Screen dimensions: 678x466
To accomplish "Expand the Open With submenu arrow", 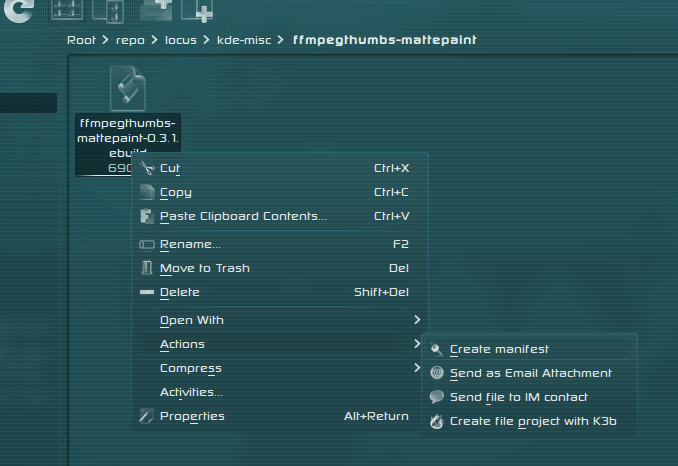I will tap(417, 319).
